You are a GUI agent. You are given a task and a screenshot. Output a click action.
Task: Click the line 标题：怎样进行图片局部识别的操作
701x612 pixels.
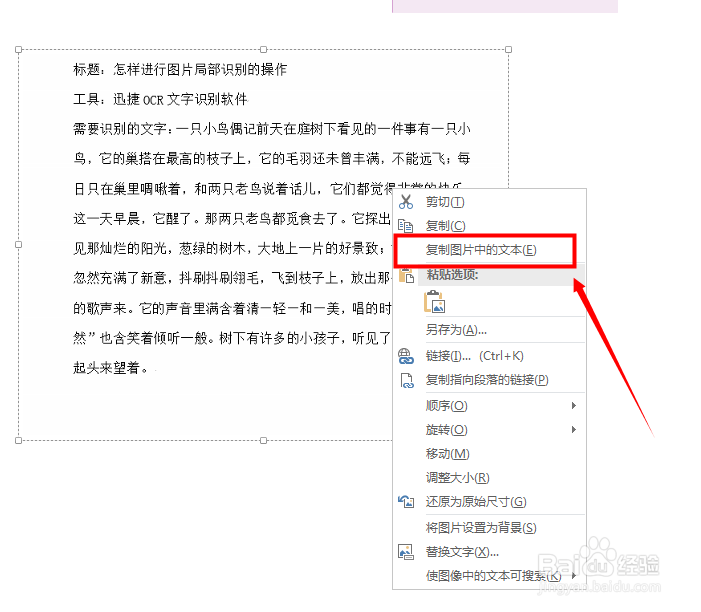(180, 70)
